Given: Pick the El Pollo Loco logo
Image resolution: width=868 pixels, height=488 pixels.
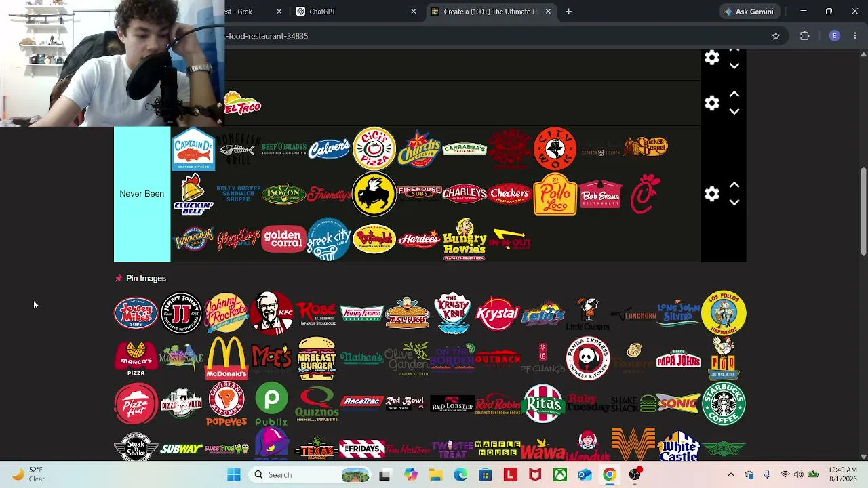Looking at the screenshot, I should (x=555, y=194).
